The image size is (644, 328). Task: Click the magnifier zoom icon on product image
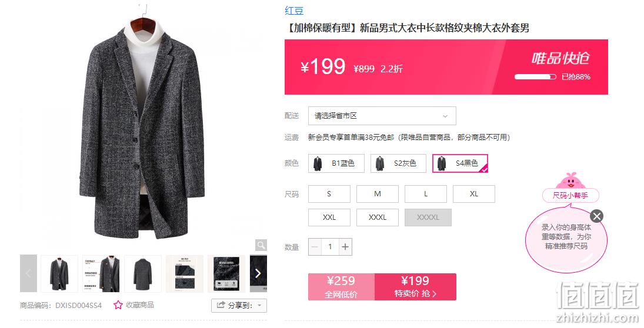(x=261, y=245)
